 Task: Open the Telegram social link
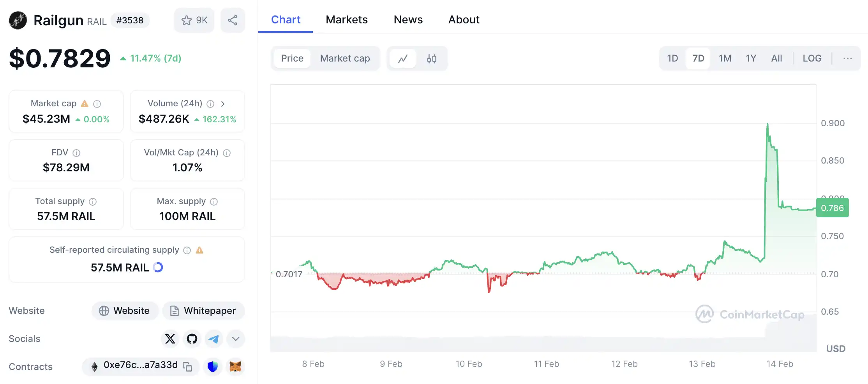(213, 339)
